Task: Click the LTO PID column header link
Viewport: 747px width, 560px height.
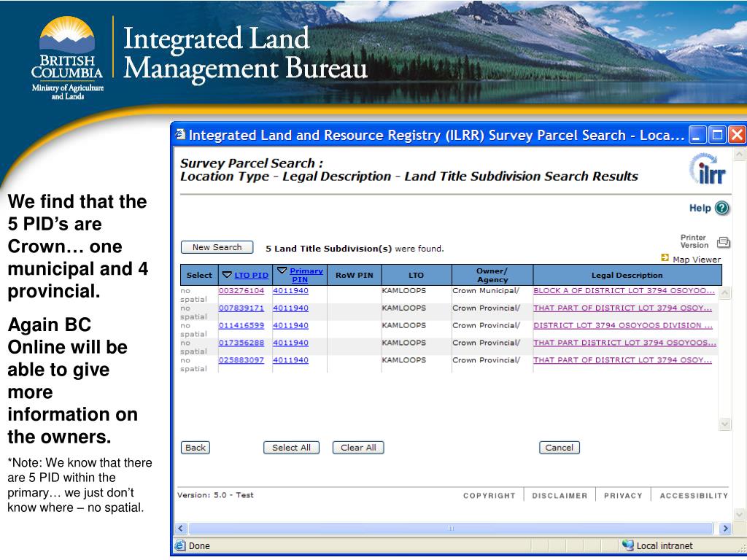Action: click(x=251, y=275)
